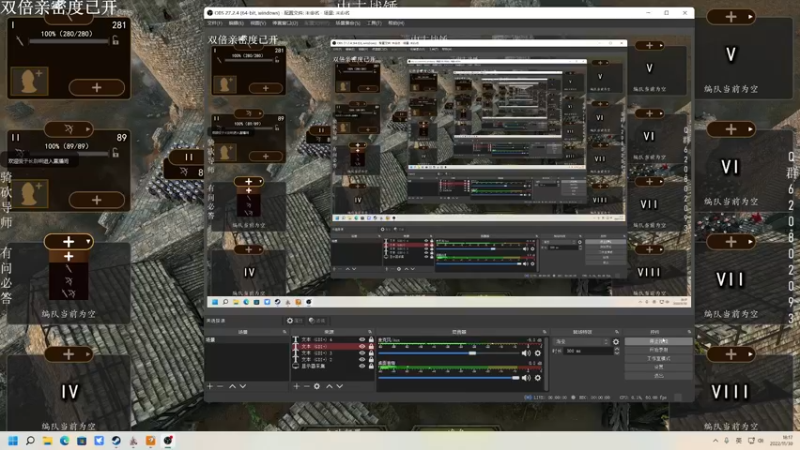Toggle lock on 显示器采集 source
This screenshot has height=450, width=800.
coord(371,366)
